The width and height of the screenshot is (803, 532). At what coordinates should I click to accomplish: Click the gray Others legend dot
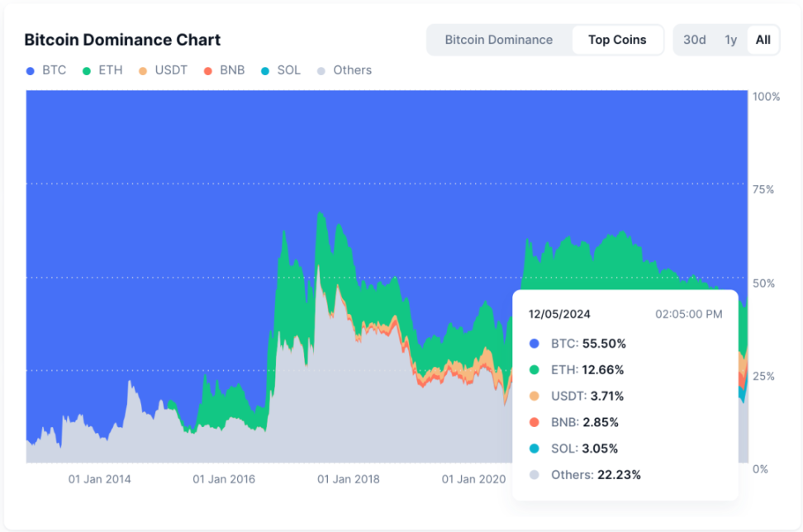click(321, 71)
